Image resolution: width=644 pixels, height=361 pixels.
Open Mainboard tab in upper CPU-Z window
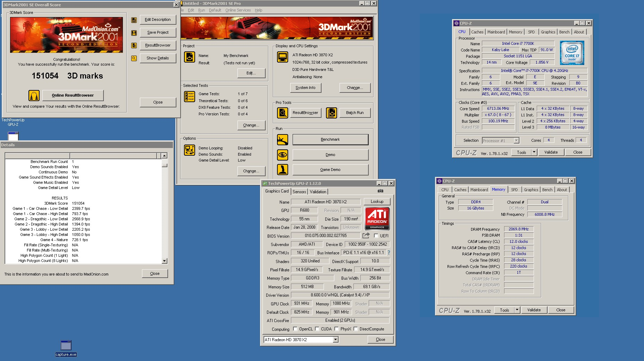point(496,32)
